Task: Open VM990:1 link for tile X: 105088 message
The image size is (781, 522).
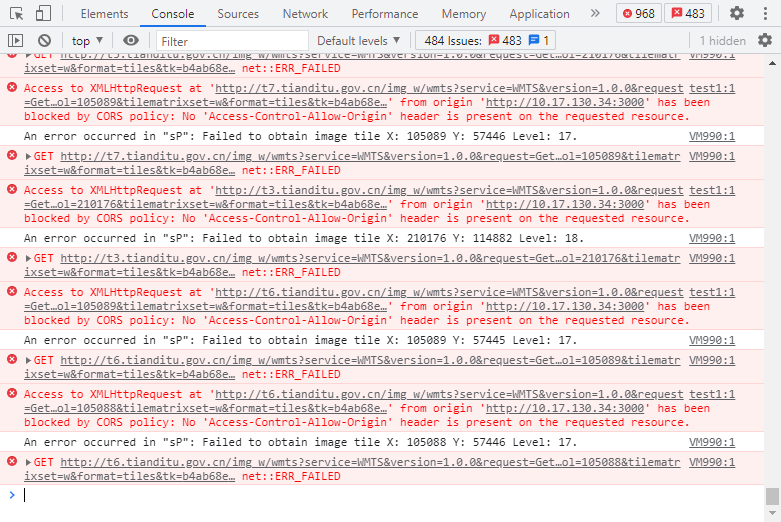Action: (x=712, y=443)
